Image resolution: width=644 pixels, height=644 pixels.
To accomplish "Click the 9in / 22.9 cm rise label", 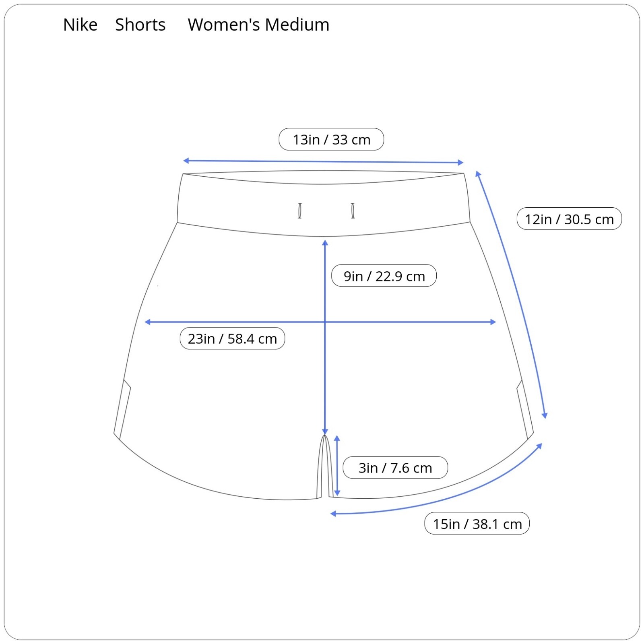I will (384, 276).
